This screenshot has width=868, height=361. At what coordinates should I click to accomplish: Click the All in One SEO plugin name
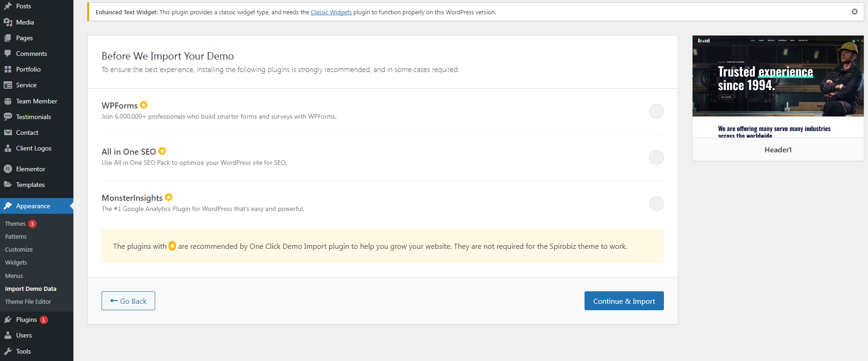(x=129, y=152)
